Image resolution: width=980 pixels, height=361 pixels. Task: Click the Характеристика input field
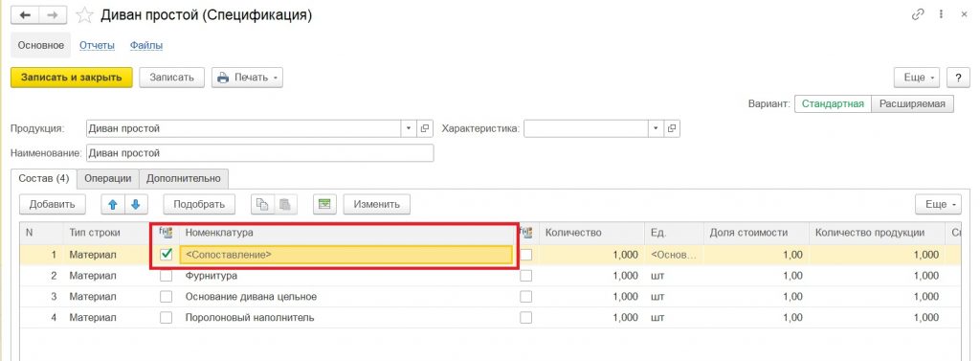587,128
